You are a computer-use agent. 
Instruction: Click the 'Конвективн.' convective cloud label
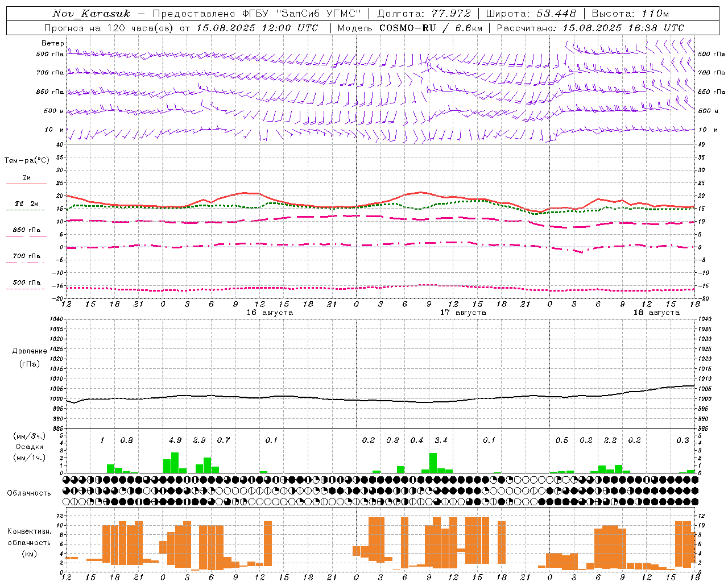tap(29, 531)
